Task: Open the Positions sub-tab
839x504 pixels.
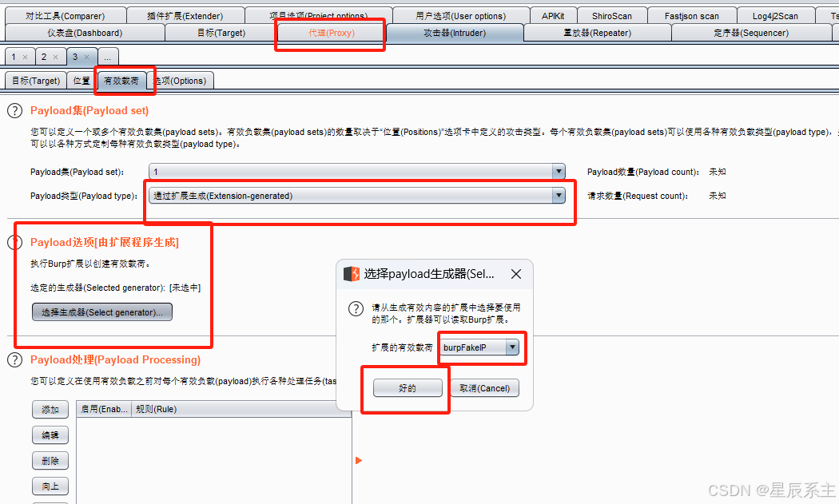Action: (82, 80)
